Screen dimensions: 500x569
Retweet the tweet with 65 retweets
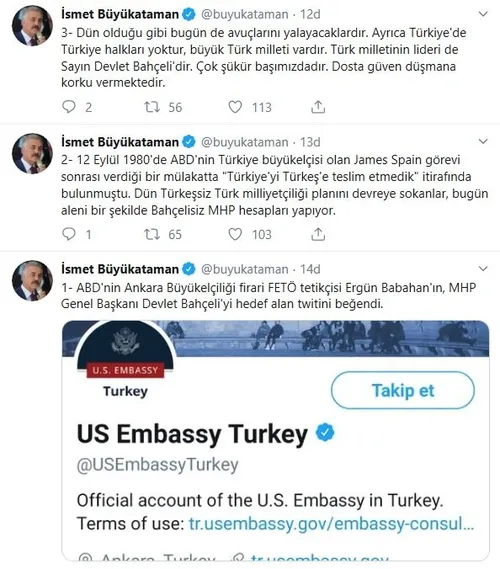tap(152, 234)
